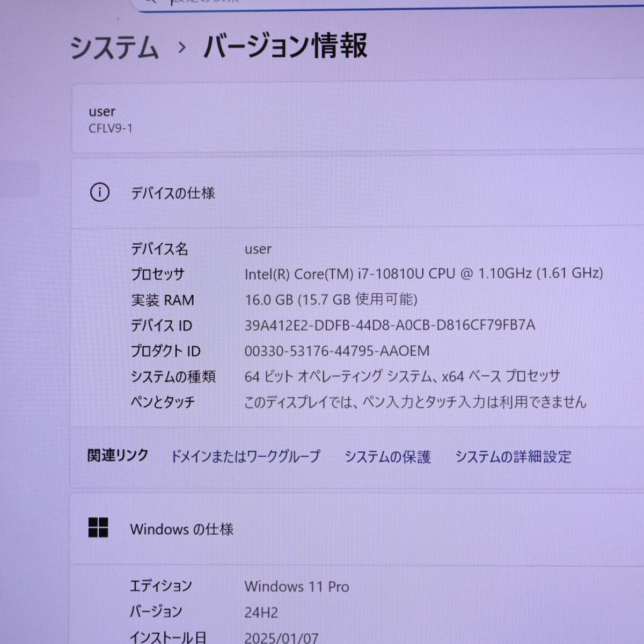Click the RAM value 16.0 GB

pyautogui.click(x=331, y=299)
